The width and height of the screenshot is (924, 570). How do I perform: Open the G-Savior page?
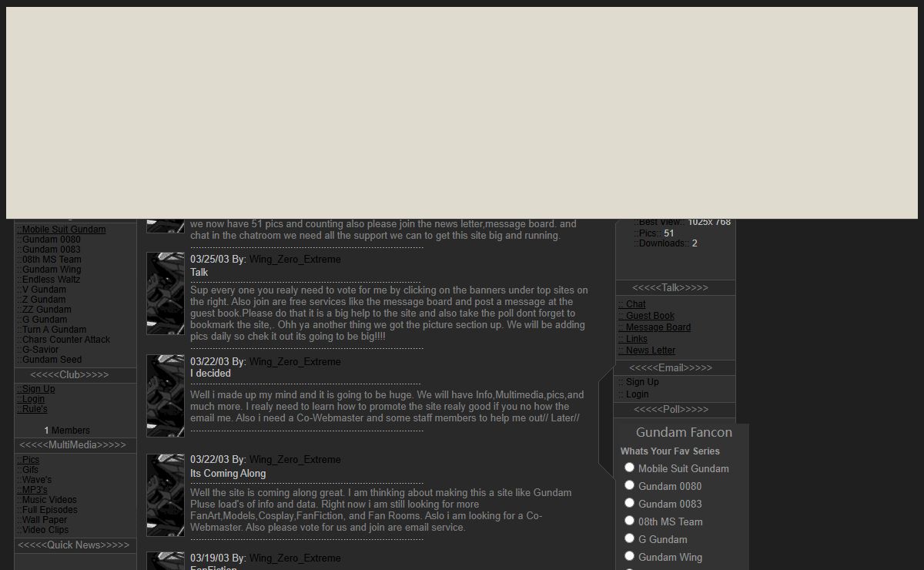(38, 350)
